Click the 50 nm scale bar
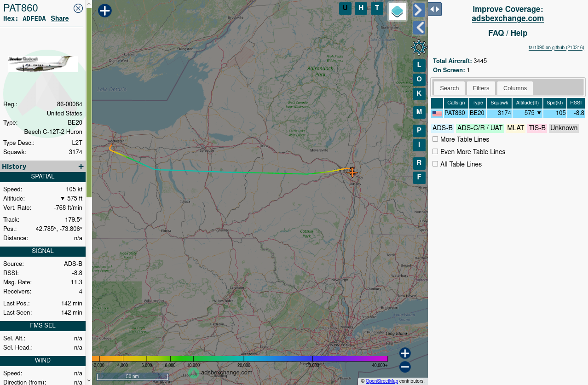 (x=133, y=377)
